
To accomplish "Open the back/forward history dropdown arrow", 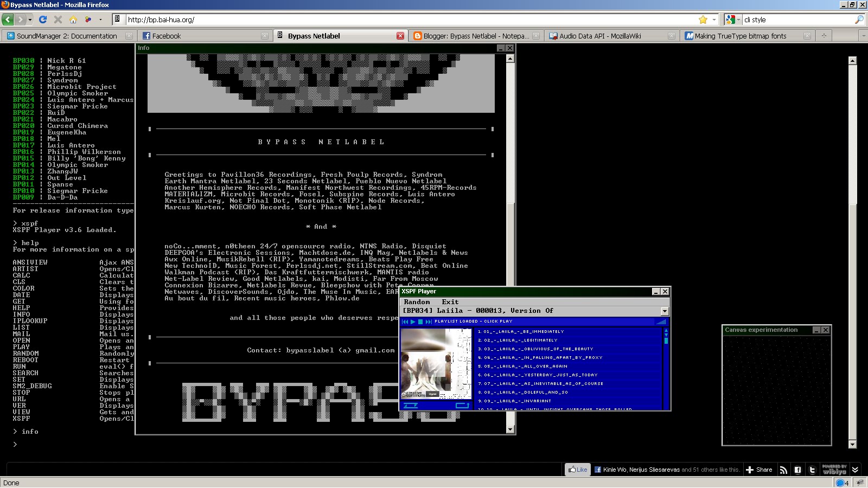I will click(x=30, y=20).
